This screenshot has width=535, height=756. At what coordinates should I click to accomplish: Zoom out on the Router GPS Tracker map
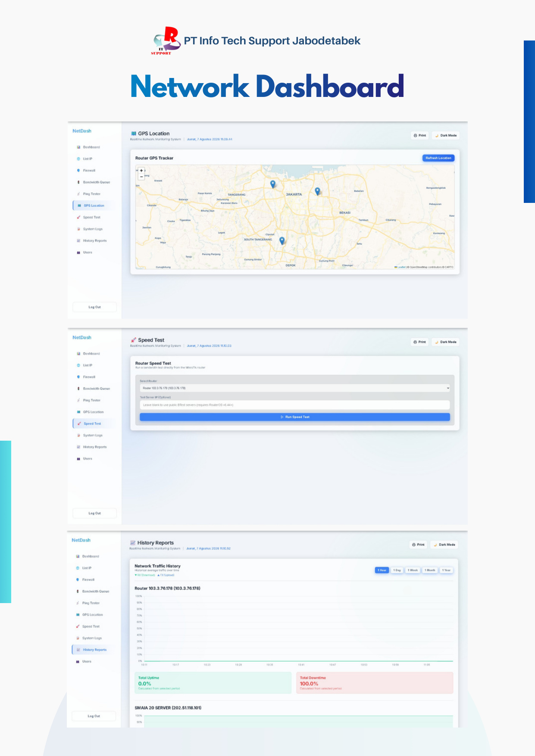tap(141, 177)
